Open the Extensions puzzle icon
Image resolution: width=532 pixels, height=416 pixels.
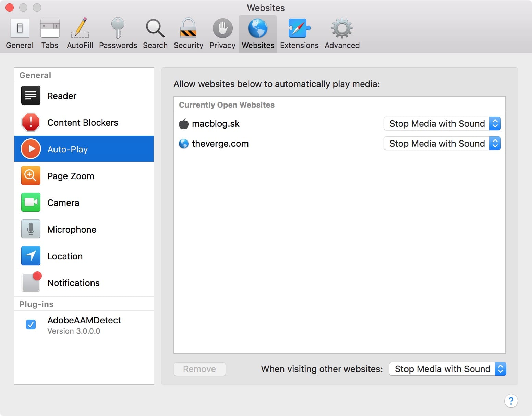coord(299,28)
